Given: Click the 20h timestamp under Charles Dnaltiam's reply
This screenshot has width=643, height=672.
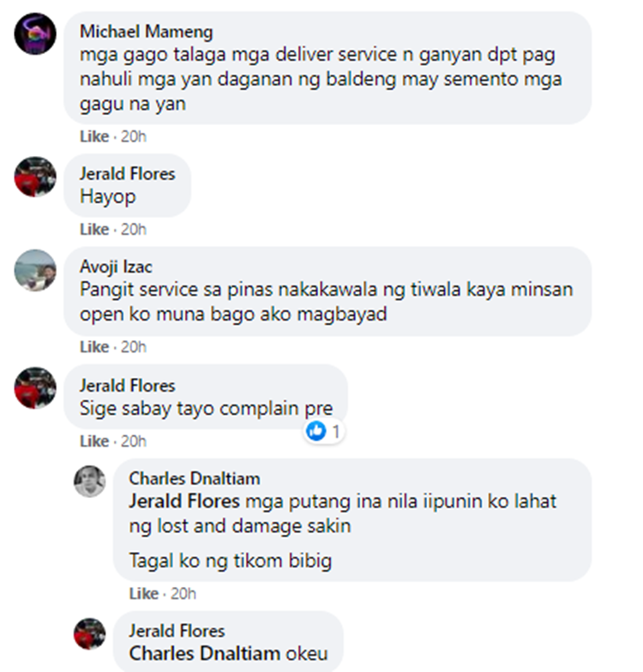Looking at the screenshot, I should click(x=183, y=594).
